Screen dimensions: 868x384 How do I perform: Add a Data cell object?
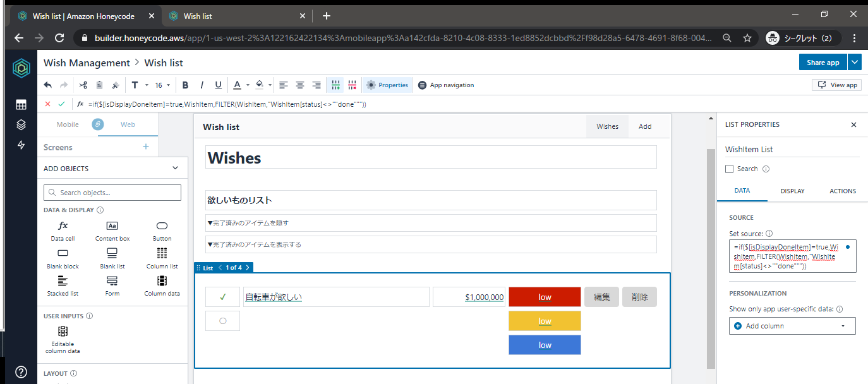(63, 231)
